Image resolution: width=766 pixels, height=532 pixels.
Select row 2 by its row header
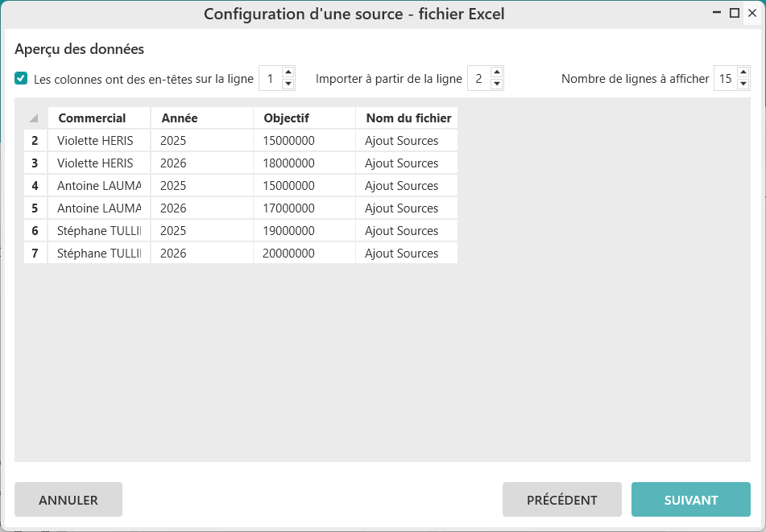click(35, 141)
